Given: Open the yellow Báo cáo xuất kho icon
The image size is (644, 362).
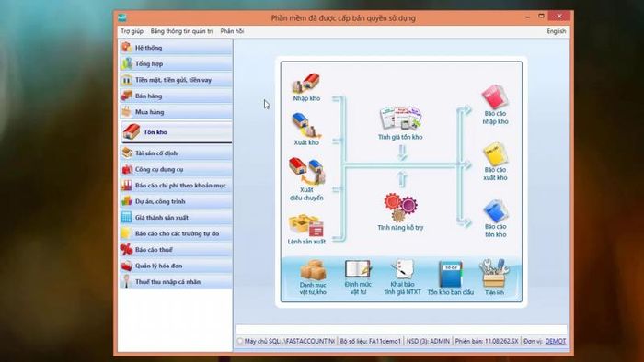Looking at the screenshot, I should pos(495,153).
